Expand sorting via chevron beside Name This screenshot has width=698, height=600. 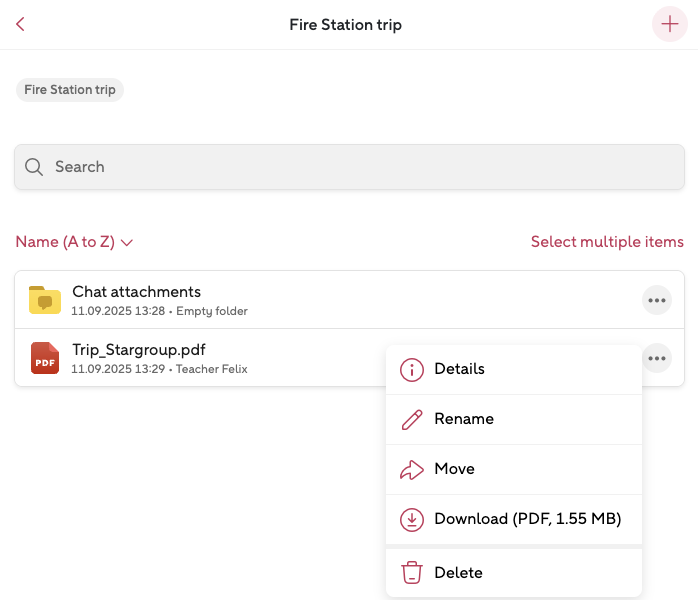pos(127,242)
